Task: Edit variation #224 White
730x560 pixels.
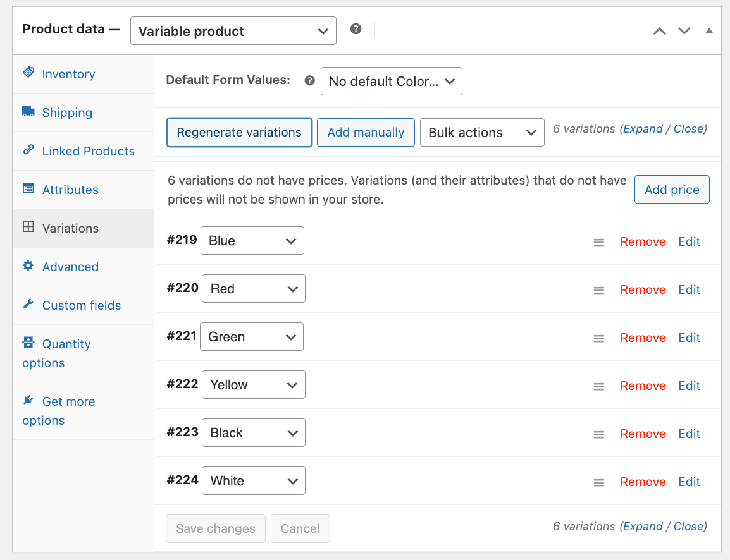Action: coord(689,482)
